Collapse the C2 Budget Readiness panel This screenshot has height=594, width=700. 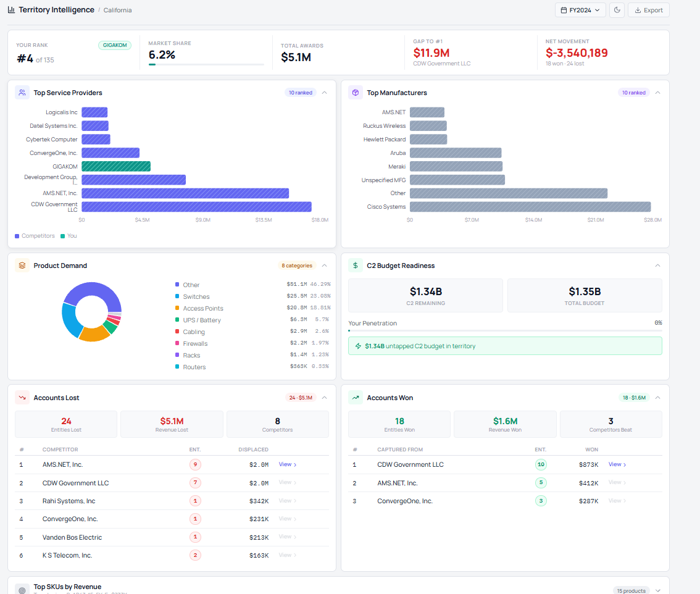(657, 266)
